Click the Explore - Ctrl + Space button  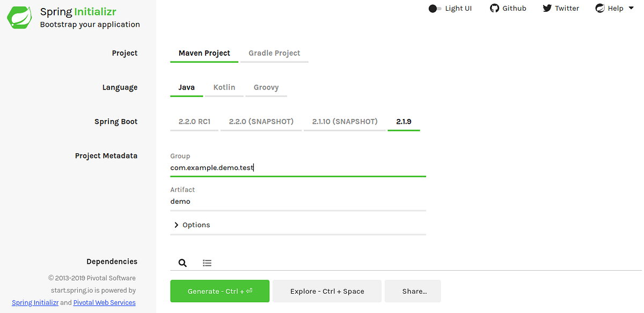coord(327,290)
